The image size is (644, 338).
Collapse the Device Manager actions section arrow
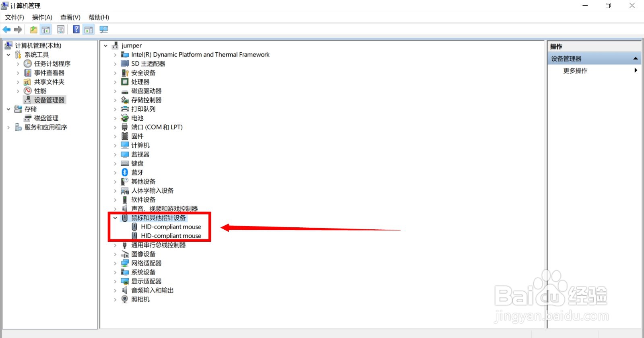click(636, 58)
